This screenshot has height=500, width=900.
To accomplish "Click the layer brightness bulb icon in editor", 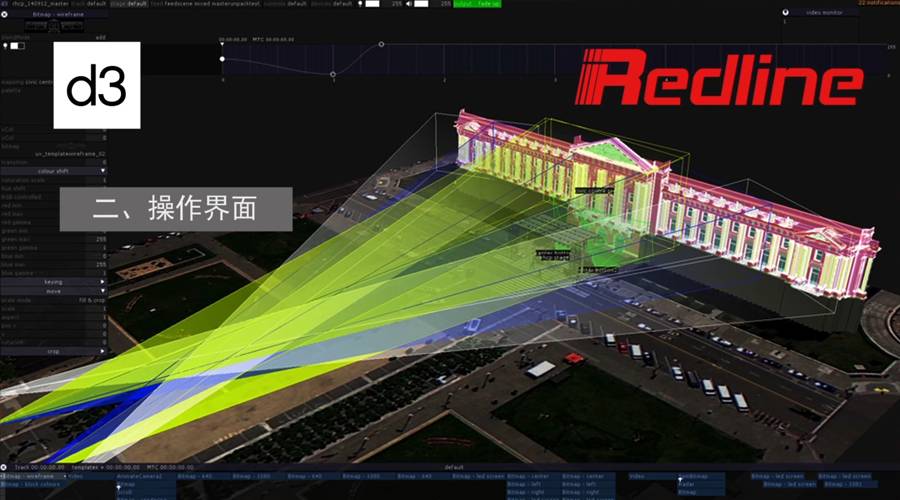I will [5, 45].
